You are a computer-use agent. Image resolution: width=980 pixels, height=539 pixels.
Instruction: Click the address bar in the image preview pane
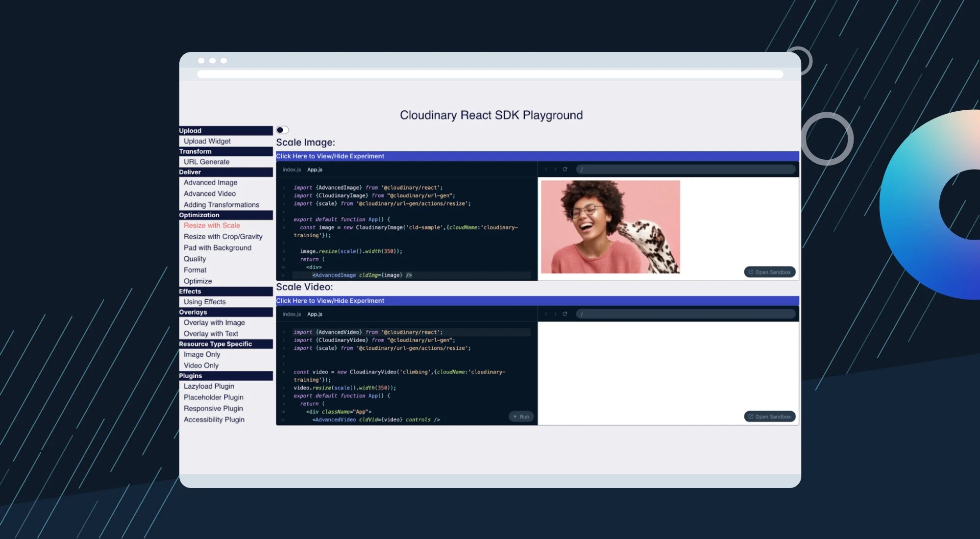[x=686, y=169]
